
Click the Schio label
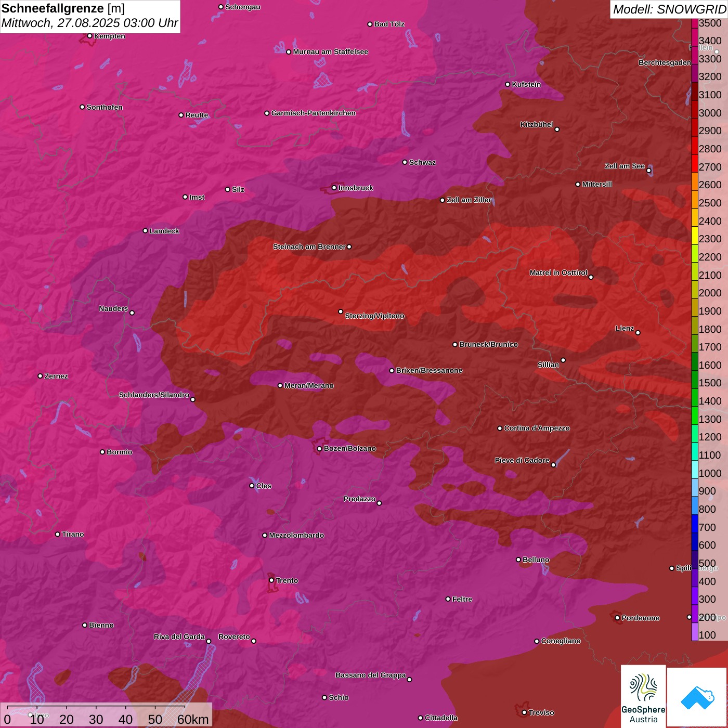[339, 697]
